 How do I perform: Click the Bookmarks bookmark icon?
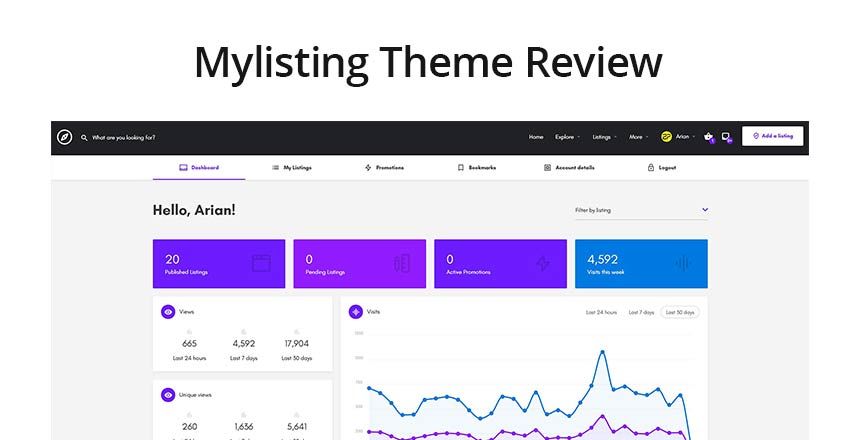461,167
